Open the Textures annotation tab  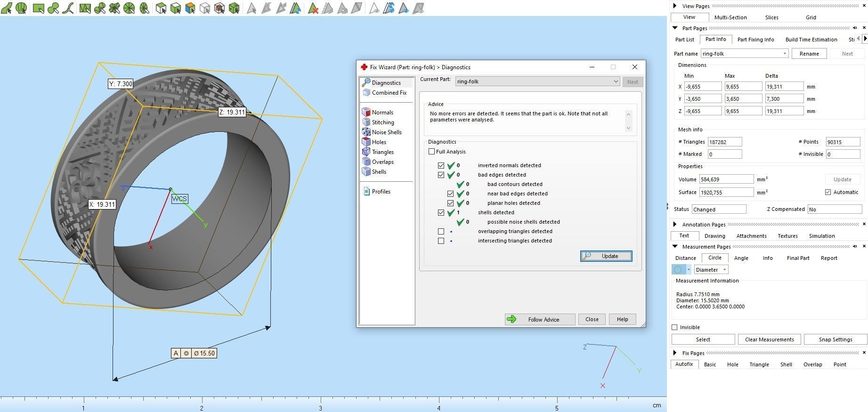787,236
